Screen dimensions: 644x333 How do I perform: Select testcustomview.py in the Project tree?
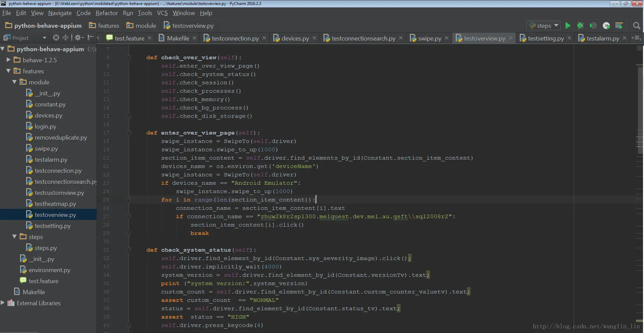[x=59, y=193]
